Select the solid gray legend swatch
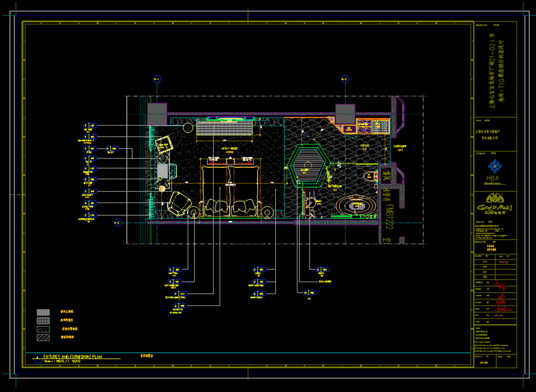 (43, 312)
